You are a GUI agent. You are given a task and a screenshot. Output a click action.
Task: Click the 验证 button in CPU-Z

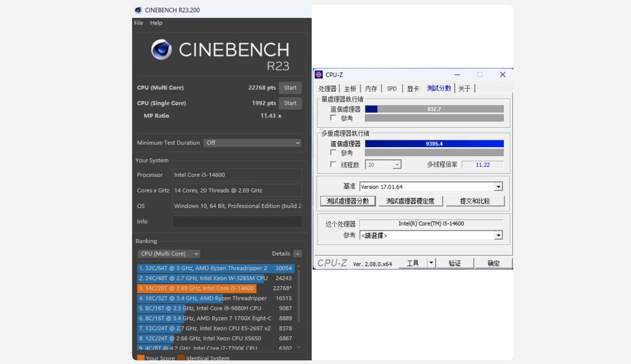455,263
